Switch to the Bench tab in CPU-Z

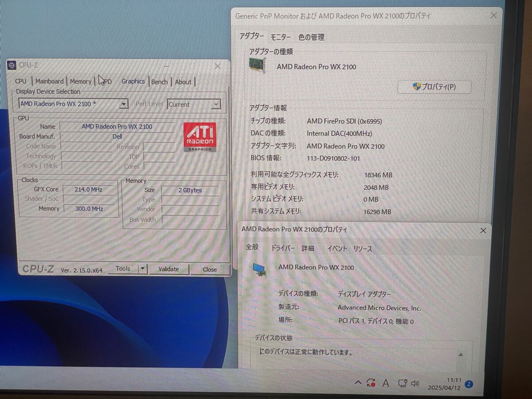pyautogui.click(x=160, y=82)
